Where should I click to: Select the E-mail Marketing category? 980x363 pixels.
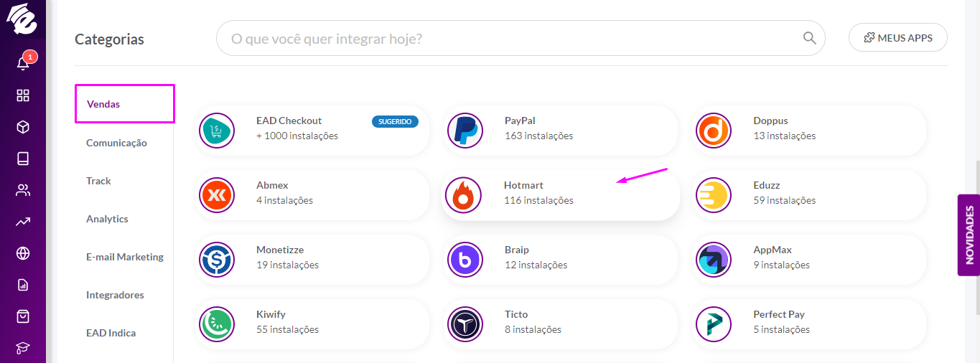(125, 257)
